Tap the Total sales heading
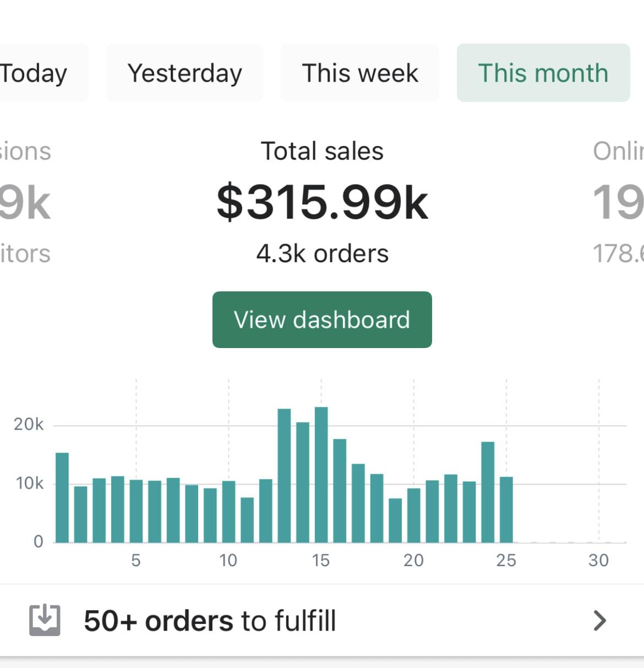 tap(322, 151)
